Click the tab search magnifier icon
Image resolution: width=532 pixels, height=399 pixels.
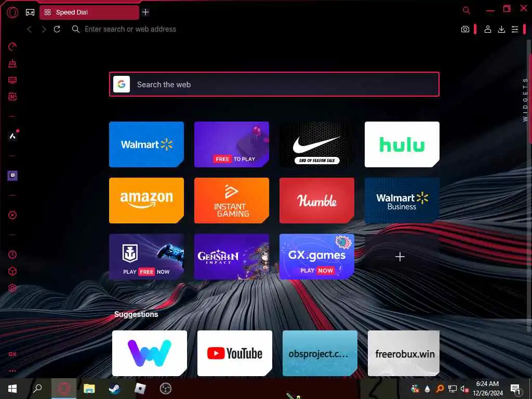pos(467,10)
